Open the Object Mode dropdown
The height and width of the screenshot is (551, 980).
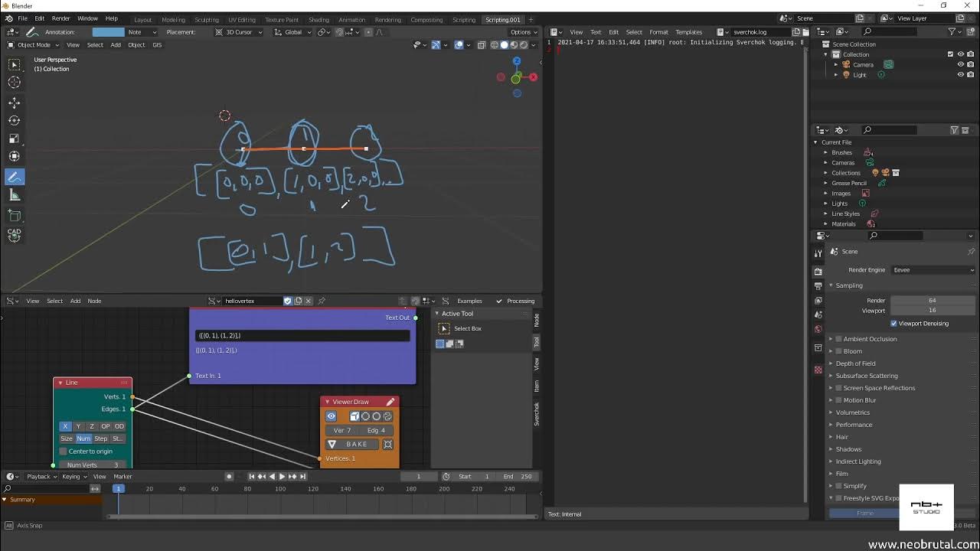[x=33, y=45]
